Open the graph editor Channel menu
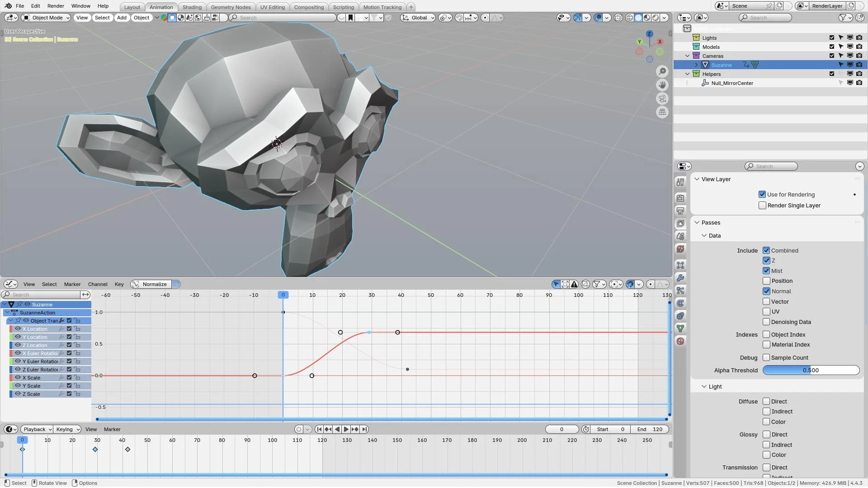Image resolution: width=868 pixels, height=488 pixels. click(98, 284)
